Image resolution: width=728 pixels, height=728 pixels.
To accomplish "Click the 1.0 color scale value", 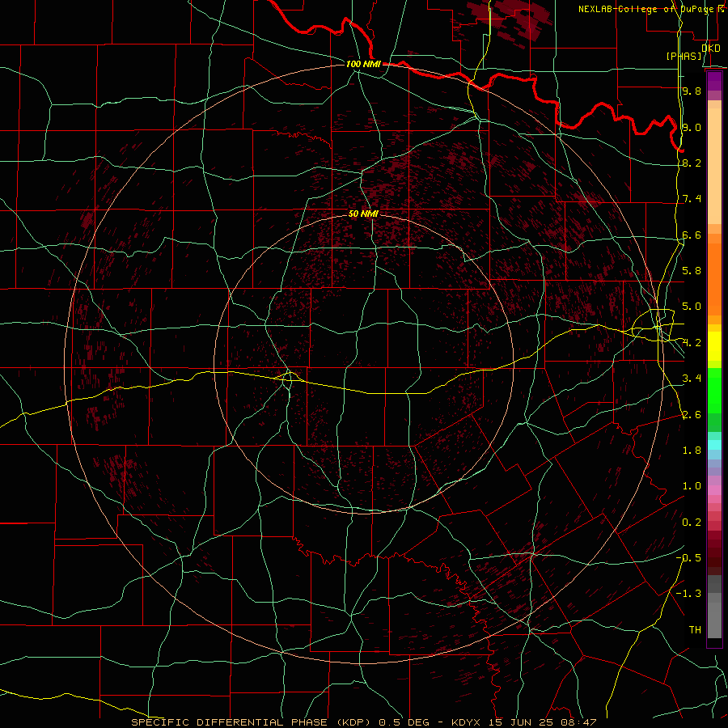I will click(692, 486).
